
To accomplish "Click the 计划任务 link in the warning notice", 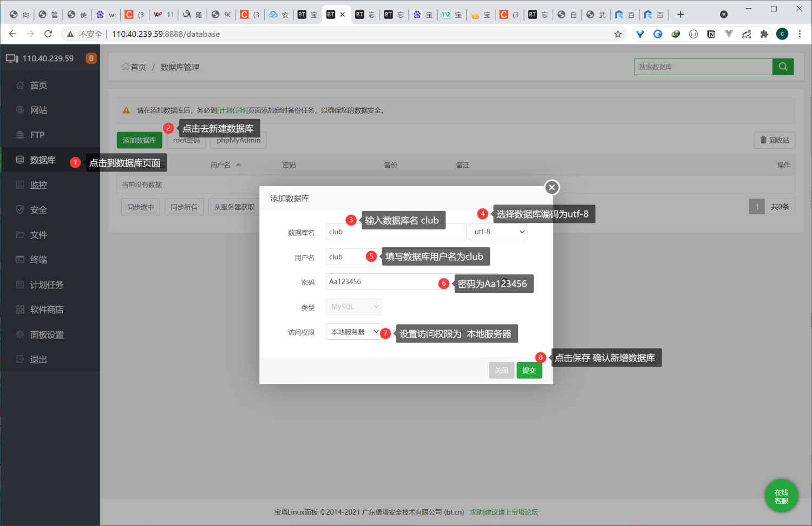I will pyautogui.click(x=232, y=110).
